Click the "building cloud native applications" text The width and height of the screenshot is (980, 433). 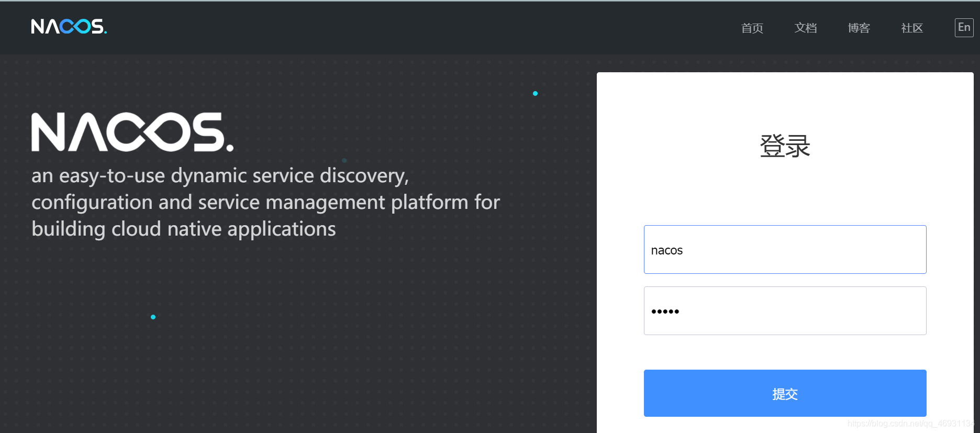coord(184,229)
